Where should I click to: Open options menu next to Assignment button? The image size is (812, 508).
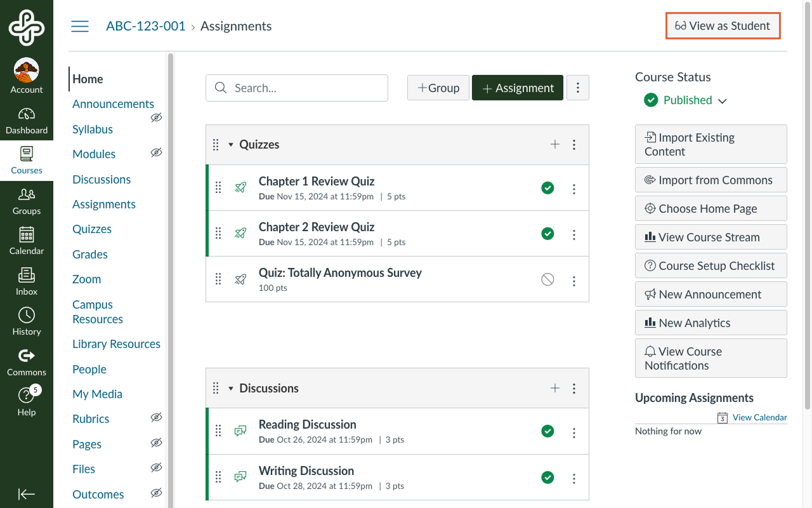(577, 88)
